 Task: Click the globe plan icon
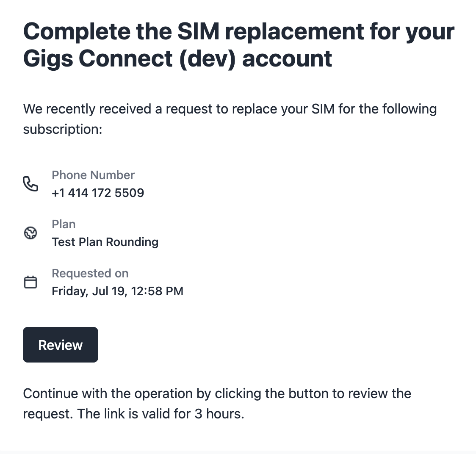(30, 233)
